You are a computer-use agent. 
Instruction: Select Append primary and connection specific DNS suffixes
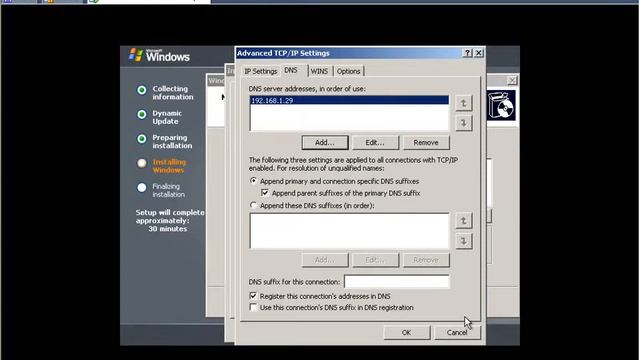point(253,181)
